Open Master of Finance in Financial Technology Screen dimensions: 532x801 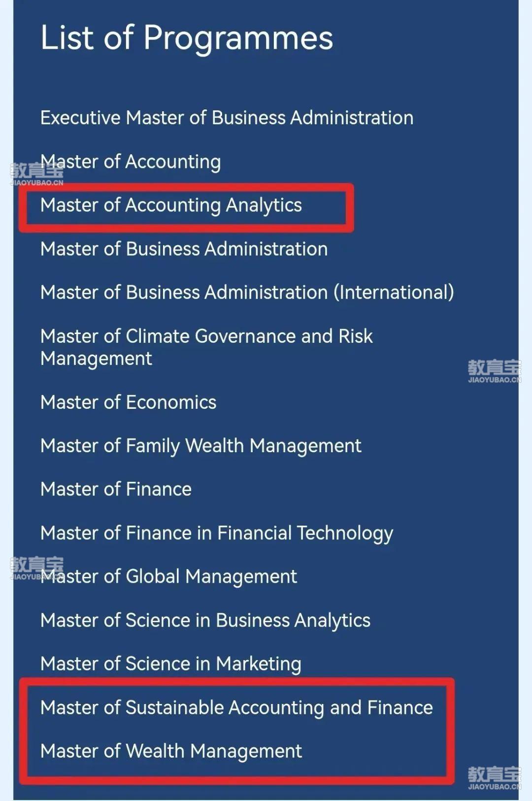(217, 533)
